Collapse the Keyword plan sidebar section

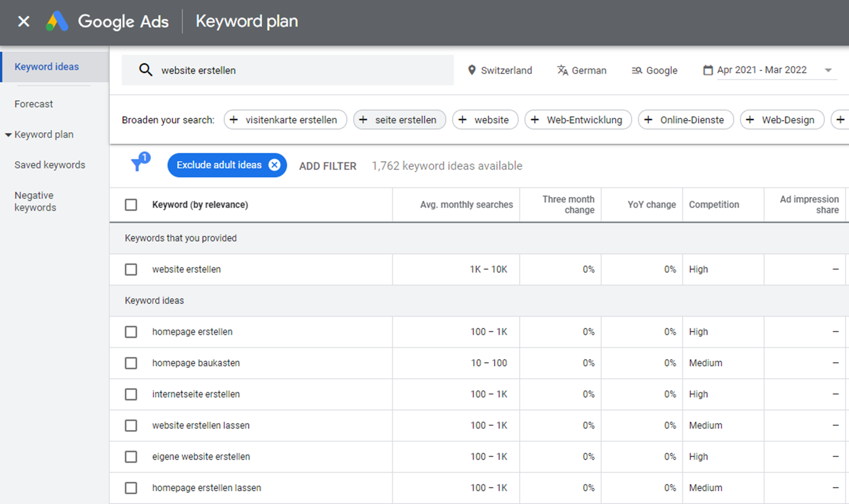pyautogui.click(x=8, y=135)
